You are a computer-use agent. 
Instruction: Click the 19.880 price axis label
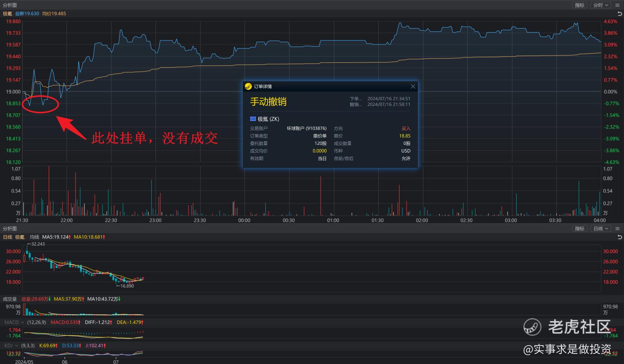tap(13, 22)
